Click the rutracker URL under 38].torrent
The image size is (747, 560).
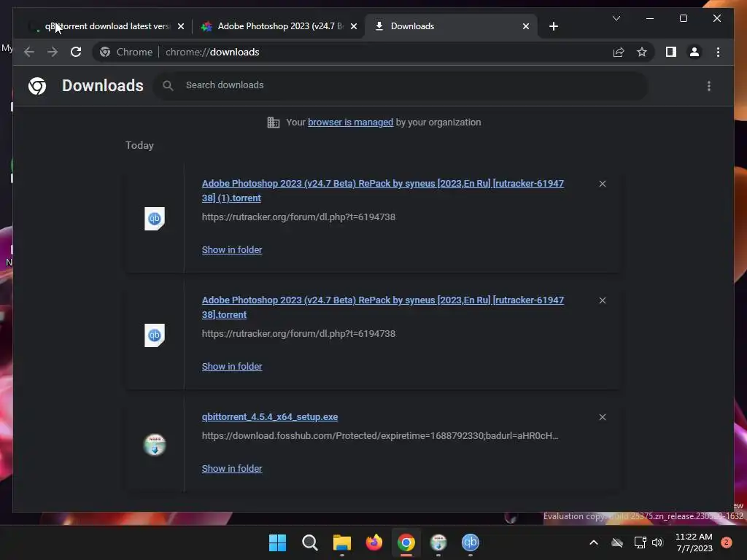point(298,334)
